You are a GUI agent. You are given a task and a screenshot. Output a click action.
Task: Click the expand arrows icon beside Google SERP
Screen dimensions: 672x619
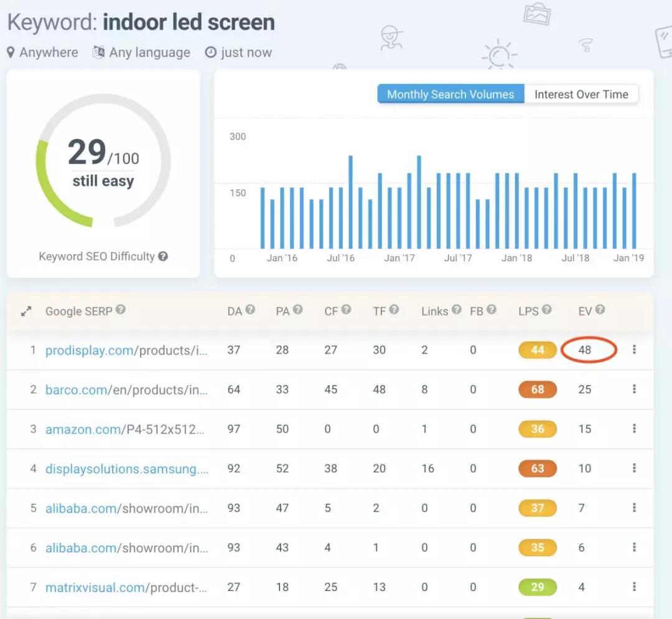(x=26, y=312)
